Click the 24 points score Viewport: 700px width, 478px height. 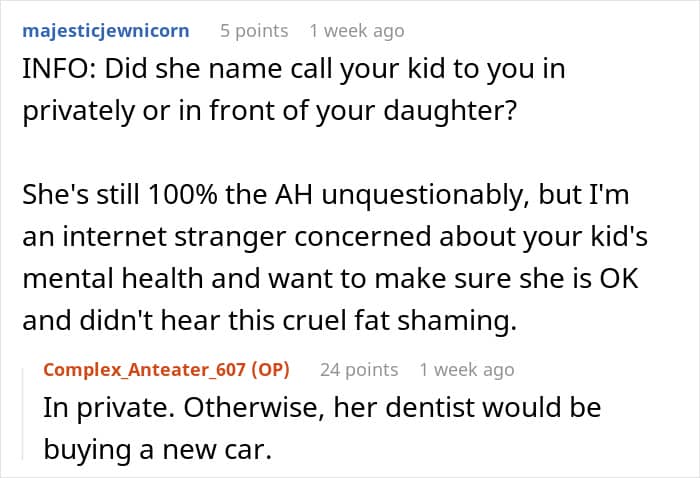tap(359, 369)
